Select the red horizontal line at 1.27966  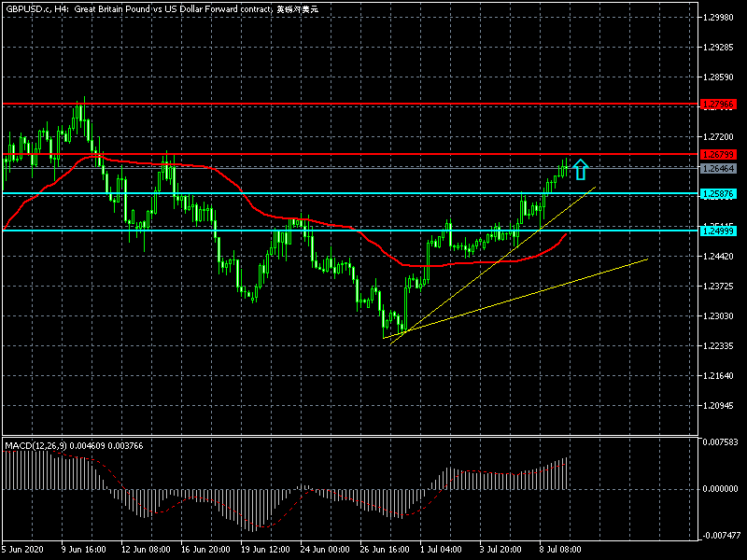pyautogui.click(x=351, y=104)
